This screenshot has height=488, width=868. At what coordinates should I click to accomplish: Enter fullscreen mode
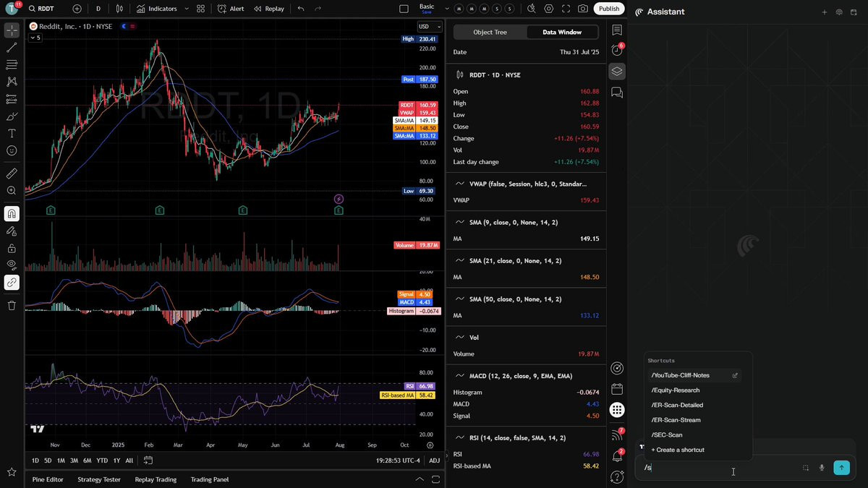[x=566, y=9]
